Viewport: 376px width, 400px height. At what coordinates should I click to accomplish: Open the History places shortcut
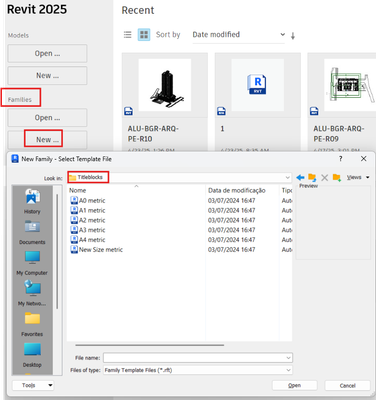(x=32, y=201)
